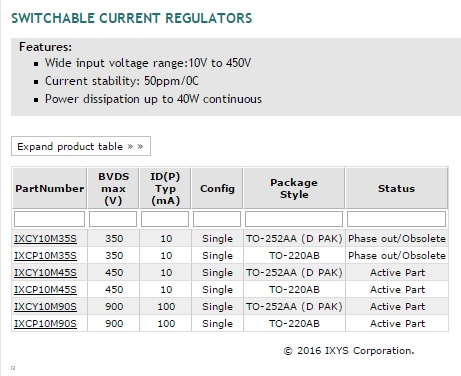Open the IXCP10M35S part link

tap(45, 256)
